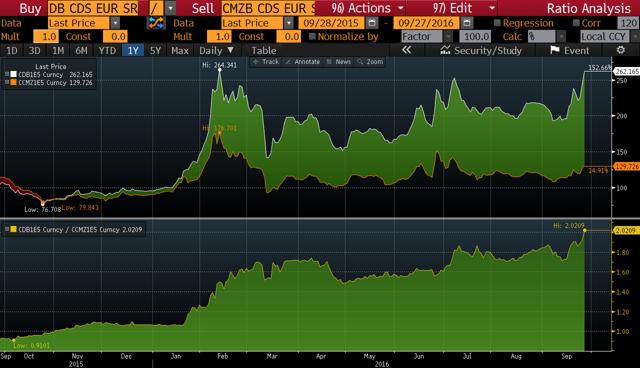Screen dimensions: 640x368
Task: Toggle ratio series visibility in lower legend
Action: tap(7, 229)
